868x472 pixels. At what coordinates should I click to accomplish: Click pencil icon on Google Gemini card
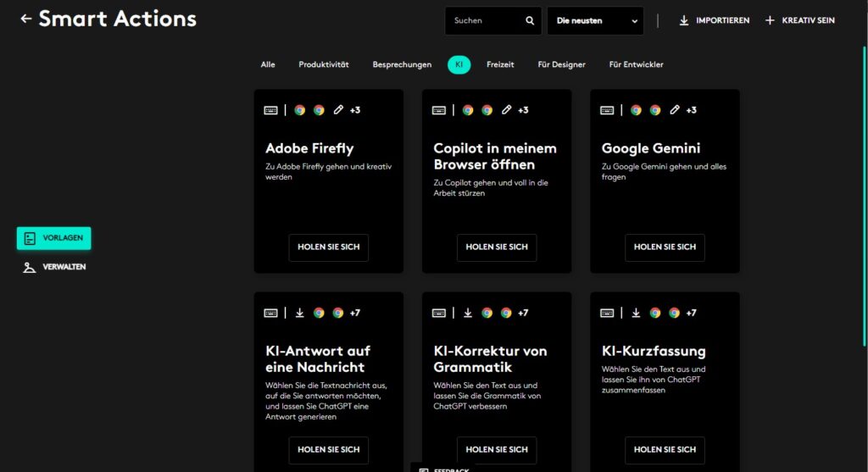pos(675,109)
